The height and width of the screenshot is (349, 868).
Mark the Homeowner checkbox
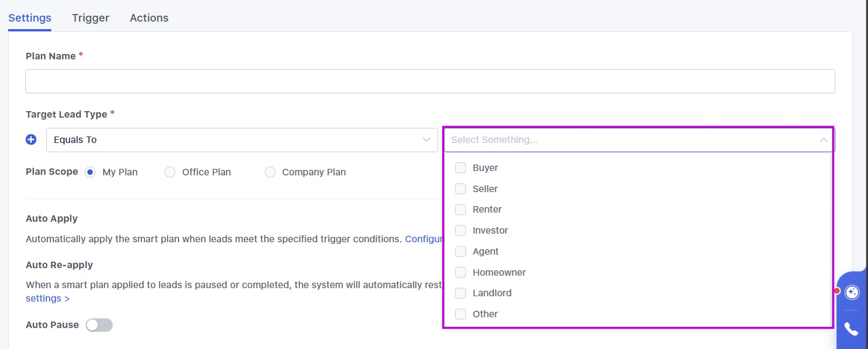pos(461,272)
